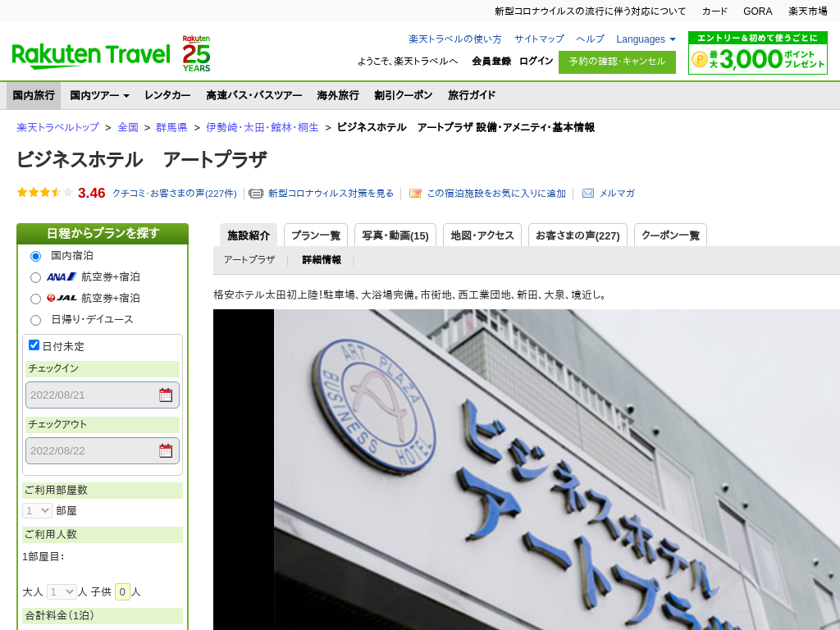
Task: Open the サイトマップ link
Action: [539, 39]
